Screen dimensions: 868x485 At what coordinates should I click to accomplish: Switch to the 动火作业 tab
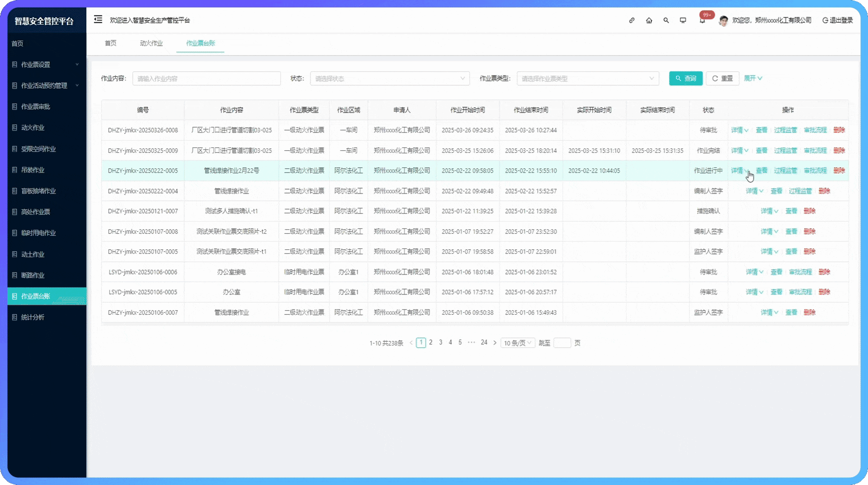tap(151, 43)
